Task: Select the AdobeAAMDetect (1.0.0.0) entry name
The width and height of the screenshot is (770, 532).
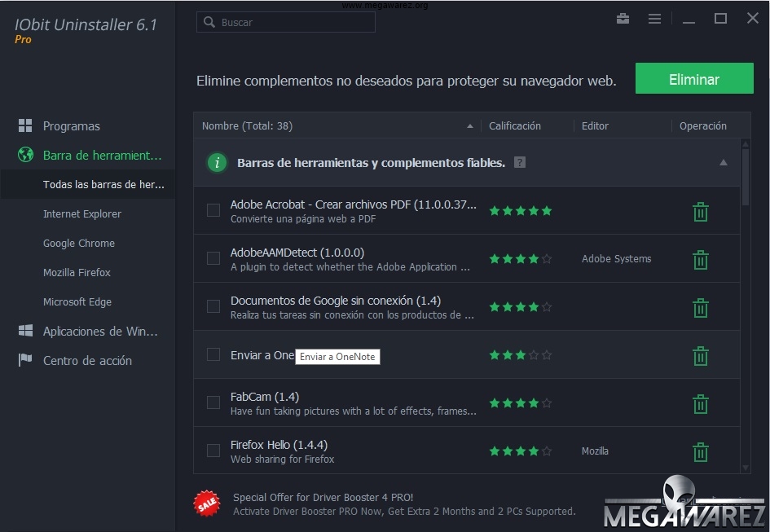Action: (x=297, y=253)
